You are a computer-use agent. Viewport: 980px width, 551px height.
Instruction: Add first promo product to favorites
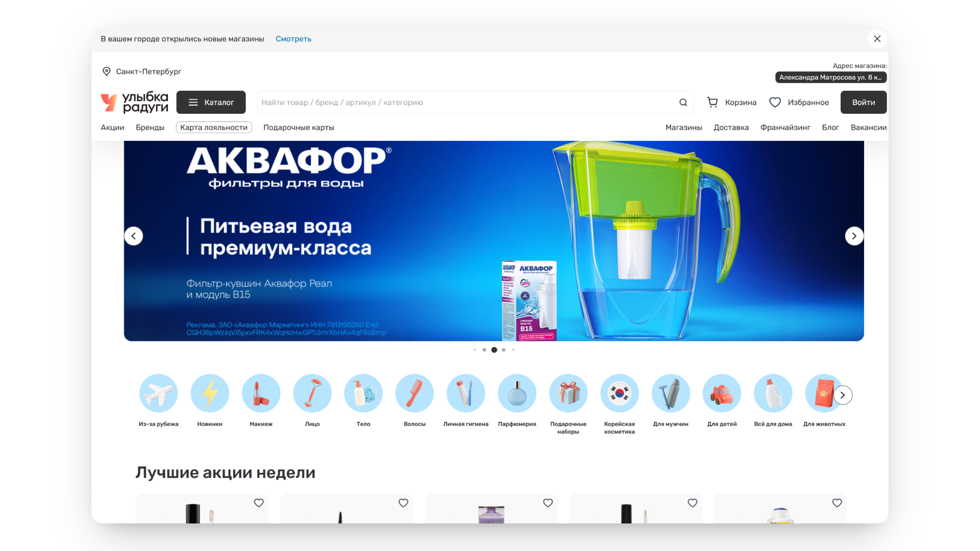259,503
